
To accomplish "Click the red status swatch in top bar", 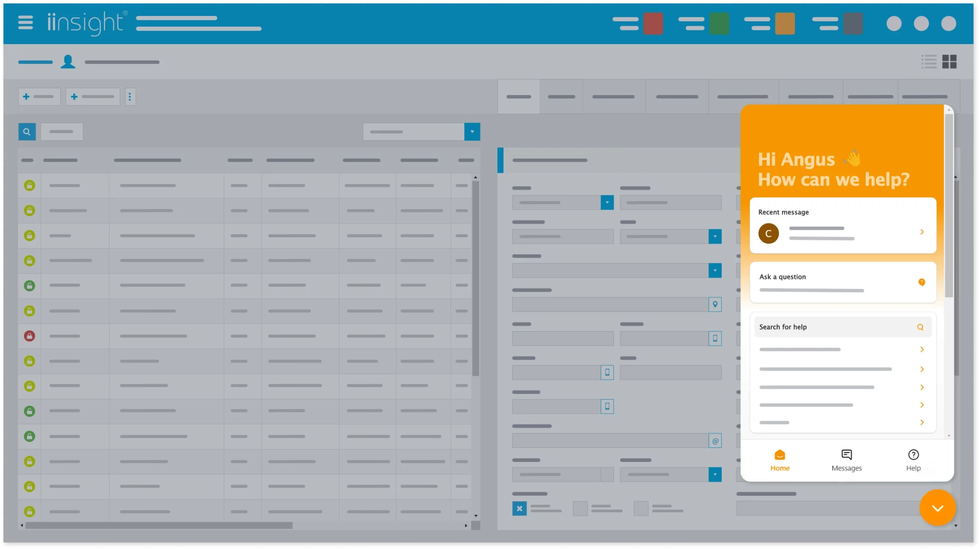I will pos(653,23).
